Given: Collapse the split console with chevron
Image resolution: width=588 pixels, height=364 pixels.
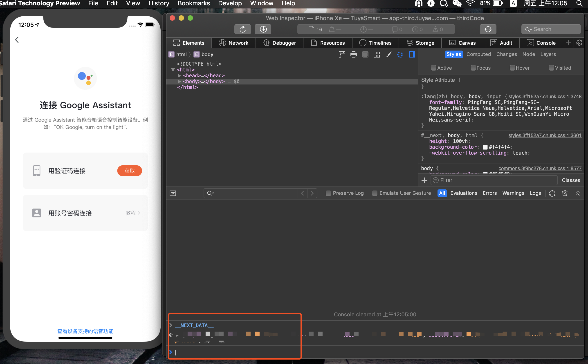Looking at the screenshot, I should coord(577,193).
